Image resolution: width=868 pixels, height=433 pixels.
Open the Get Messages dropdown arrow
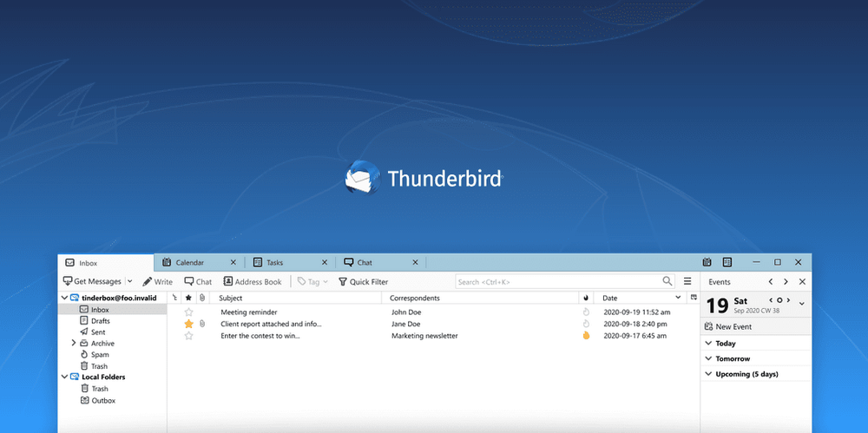130,281
